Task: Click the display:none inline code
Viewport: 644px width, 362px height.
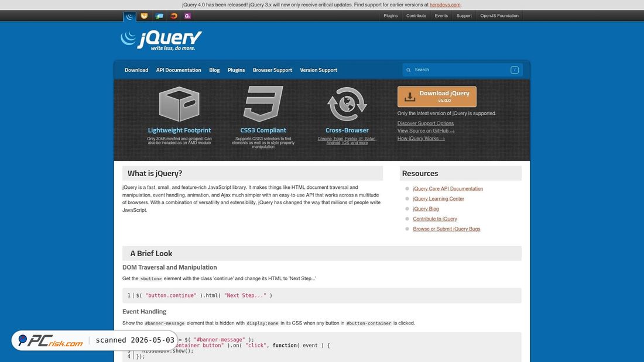Action: click(x=262, y=323)
